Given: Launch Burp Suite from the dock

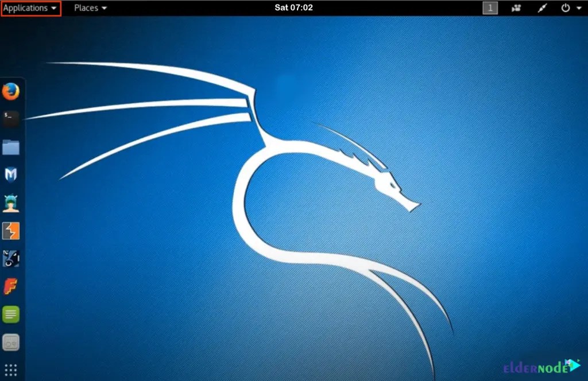Looking at the screenshot, I should (x=11, y=231).
